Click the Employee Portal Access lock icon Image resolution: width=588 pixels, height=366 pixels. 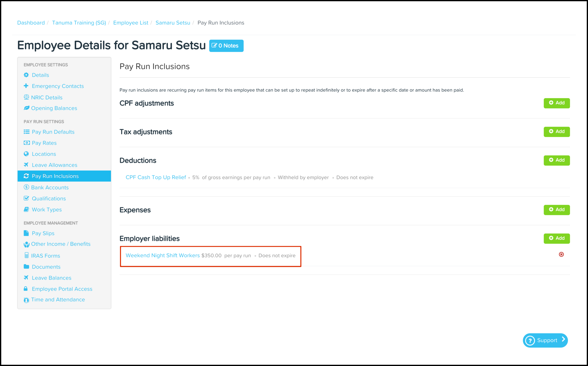pyautogui.click(x=26, y=289)
